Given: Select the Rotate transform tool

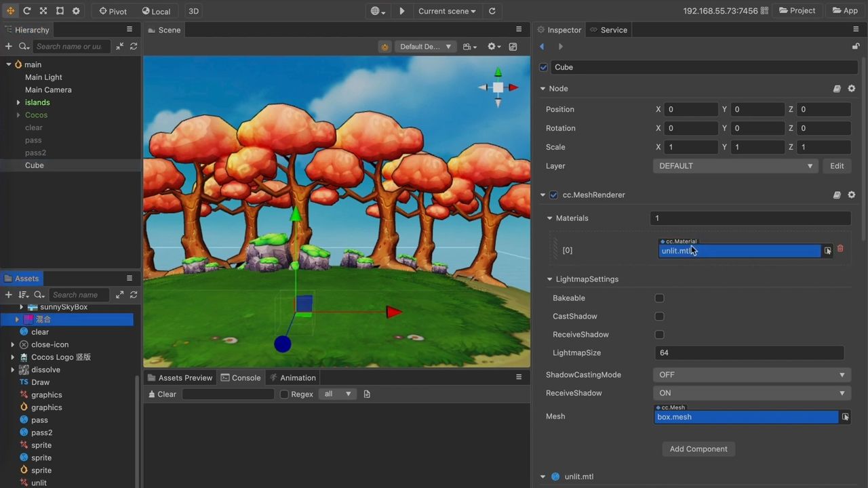Looking at the screenshot, I should (27, 11).
